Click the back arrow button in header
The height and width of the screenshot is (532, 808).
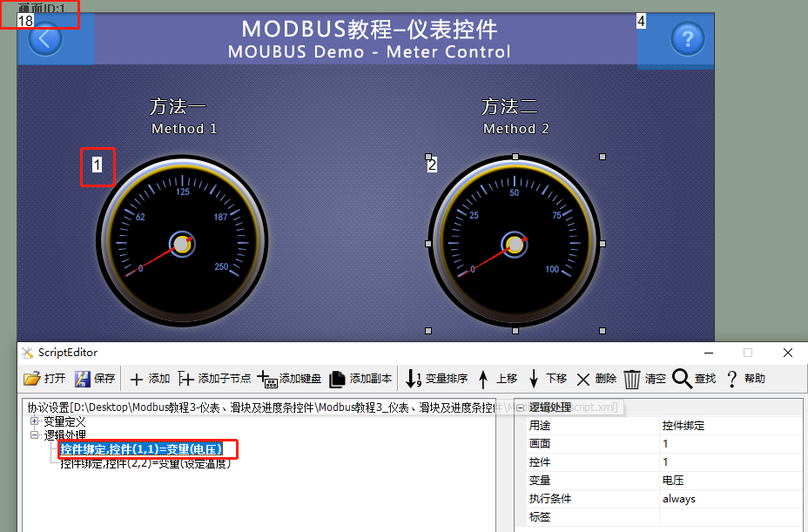click(x=44, y=39)
